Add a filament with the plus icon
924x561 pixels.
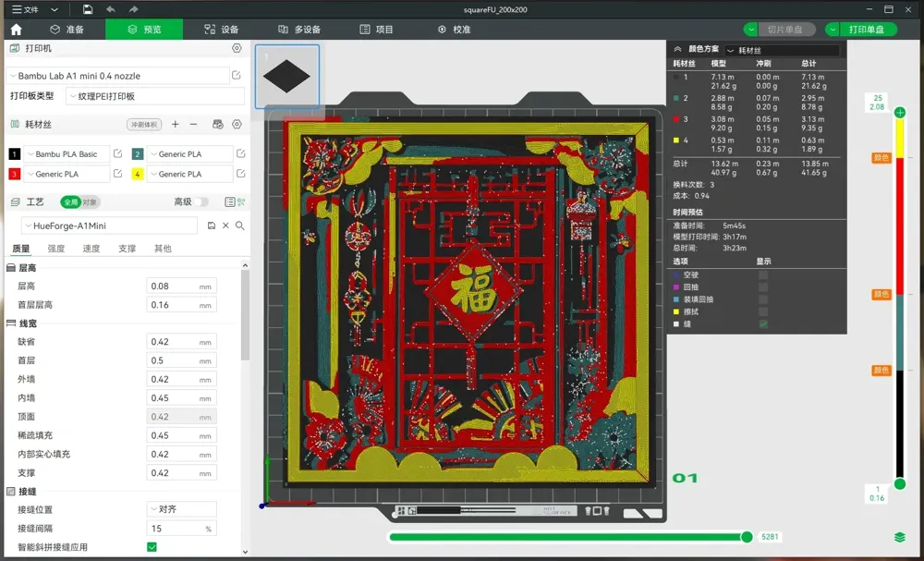(175, 125)
